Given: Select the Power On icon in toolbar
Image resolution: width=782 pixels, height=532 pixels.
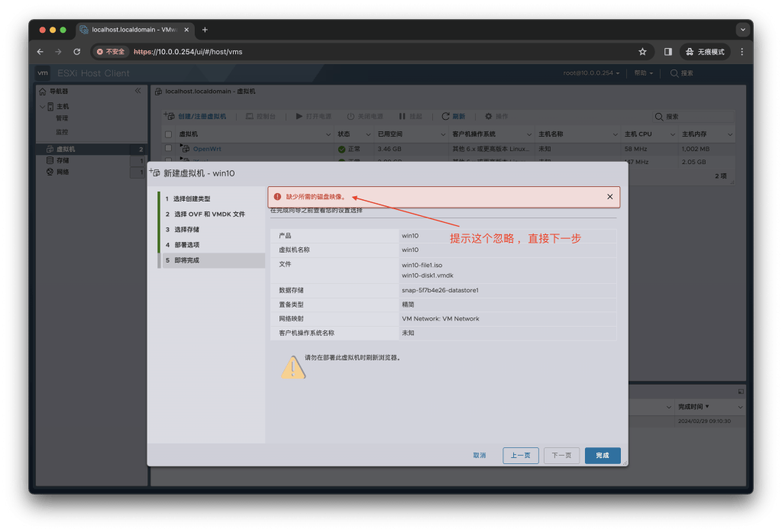Looking at the screenshot, I should 300,116.
